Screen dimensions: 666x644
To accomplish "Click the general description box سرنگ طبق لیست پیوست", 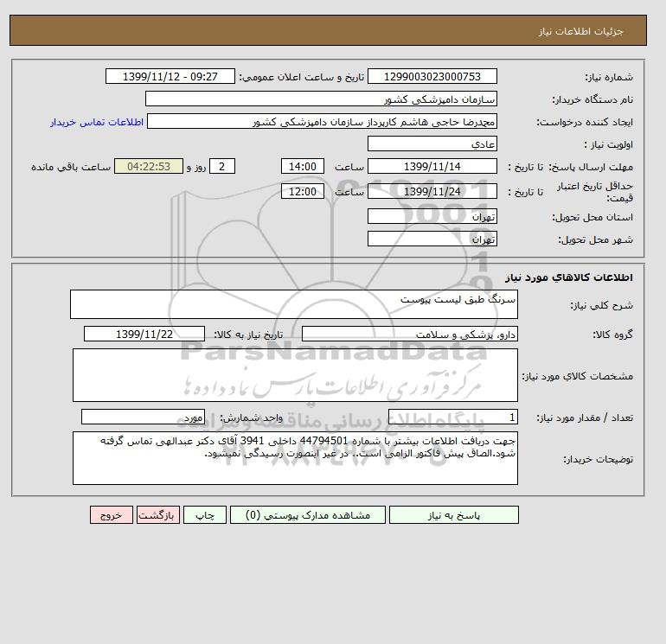I will 294,304.
